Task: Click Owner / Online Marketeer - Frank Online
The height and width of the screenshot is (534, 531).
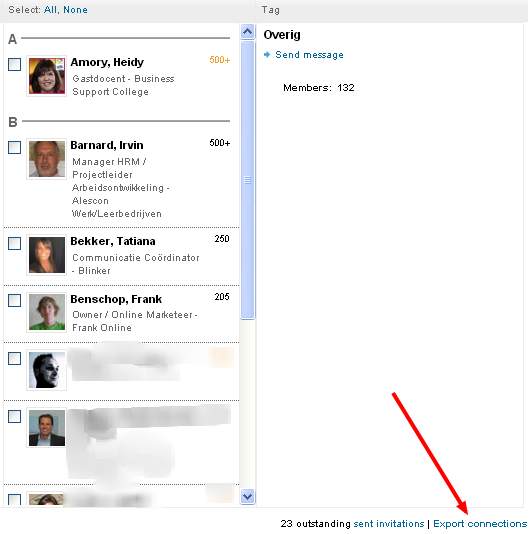Action: point(135,321)
